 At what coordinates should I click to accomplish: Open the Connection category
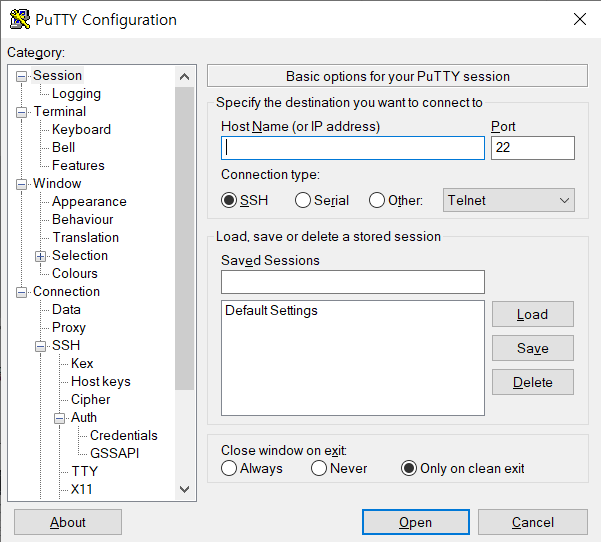[66, 292]
